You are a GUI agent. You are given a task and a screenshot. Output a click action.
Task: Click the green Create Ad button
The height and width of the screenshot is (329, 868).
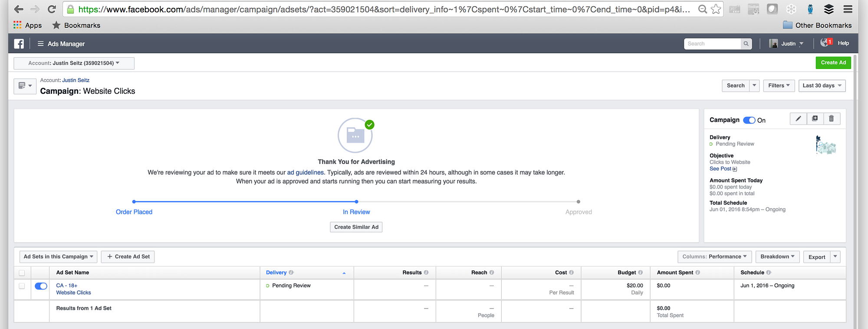pos(833,63)
